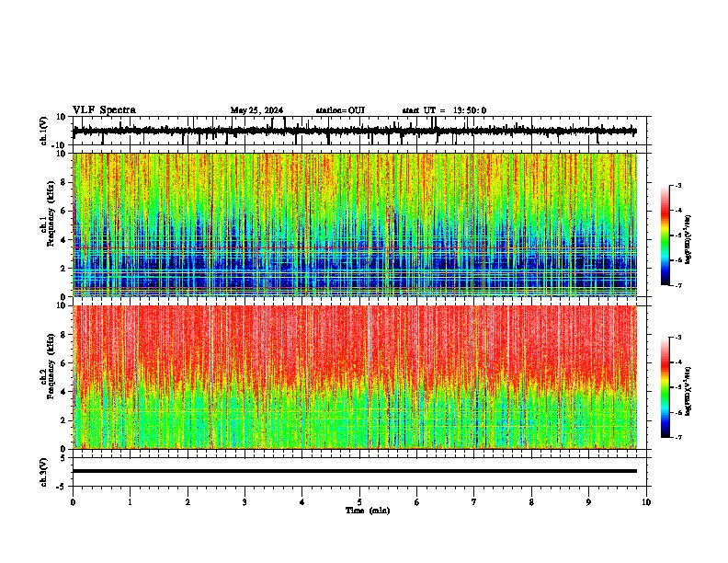Click the 'ch.3(V)' axis label
This screenshot has height=563, width=728.
tap(44, 472)
